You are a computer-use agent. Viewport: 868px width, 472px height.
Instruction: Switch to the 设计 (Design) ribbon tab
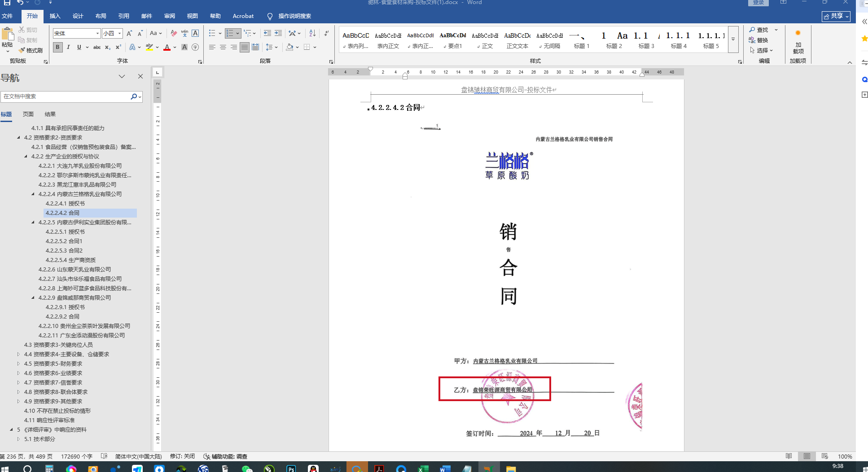coord(78,16)
